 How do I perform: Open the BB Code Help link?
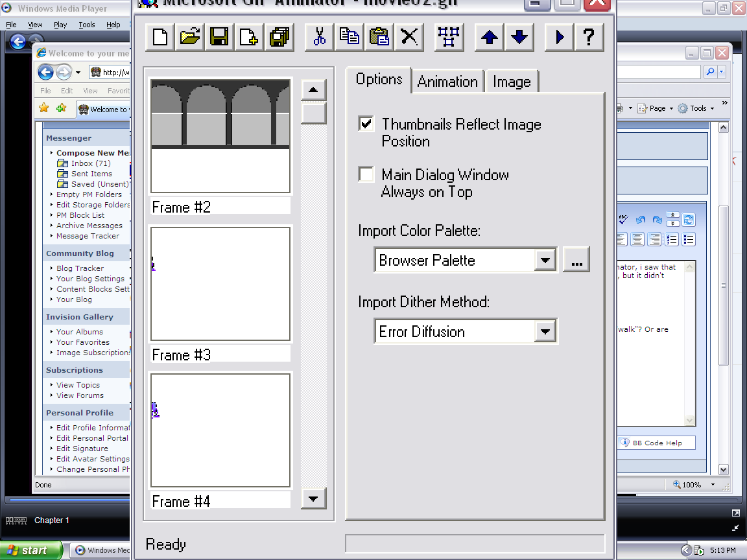656,443
